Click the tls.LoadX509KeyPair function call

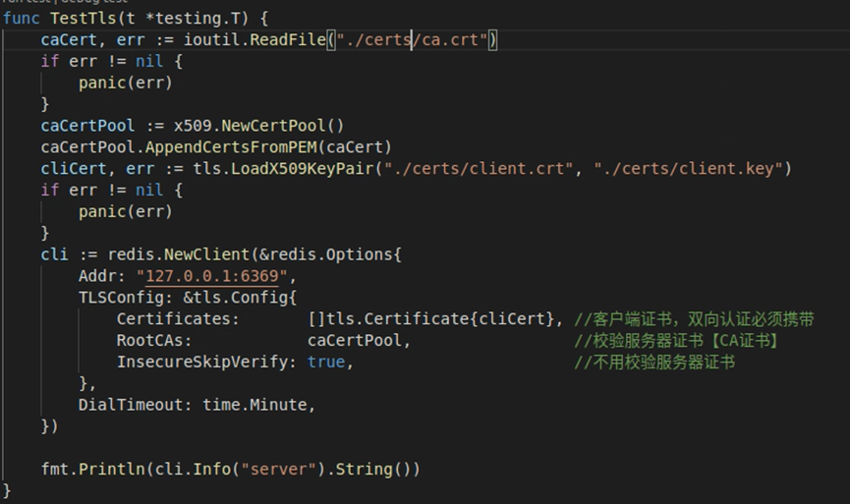pyautogui.click(x=284, y=169)
